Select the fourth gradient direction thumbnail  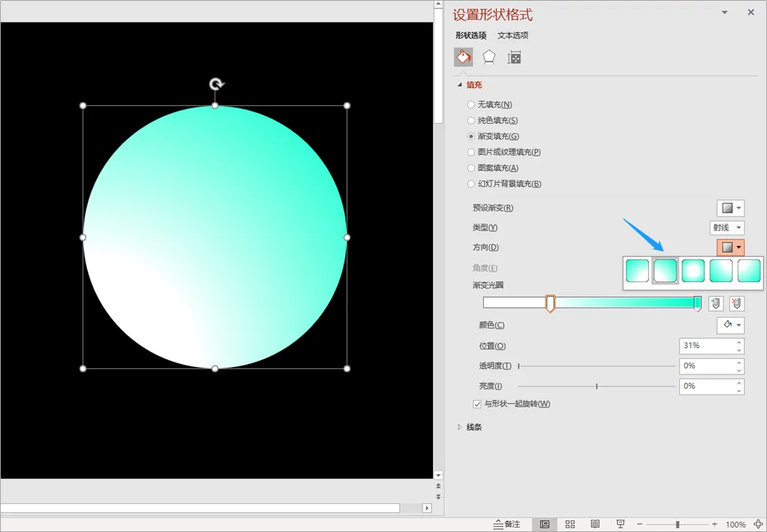click(721, 270)
